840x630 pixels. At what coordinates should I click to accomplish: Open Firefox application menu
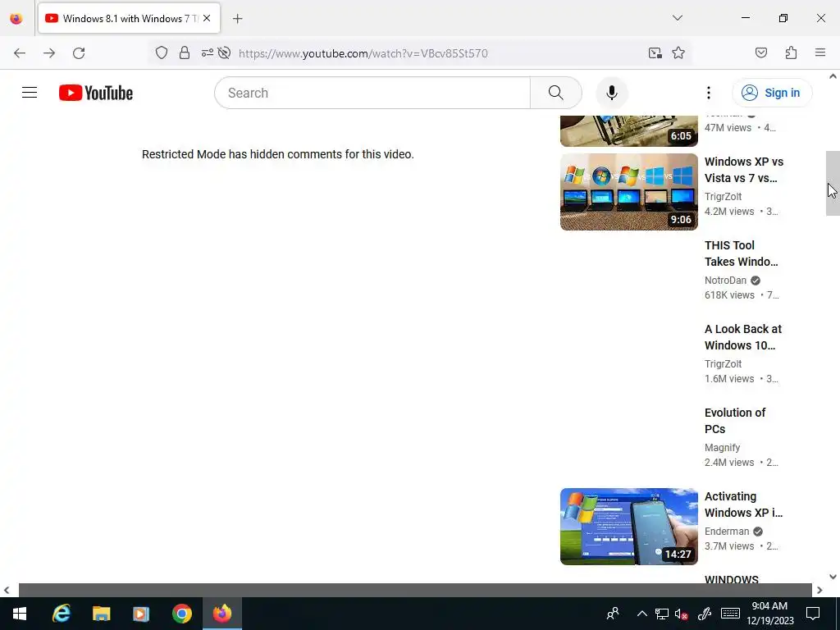click(x=820, y=52)
